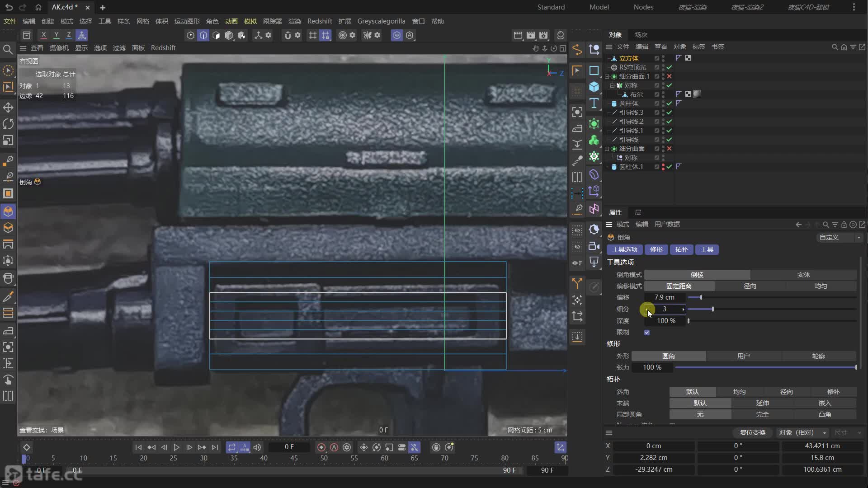Click the Undo arrow icon
The width and height of the screenshot is (868, 488).
(9, 7)
